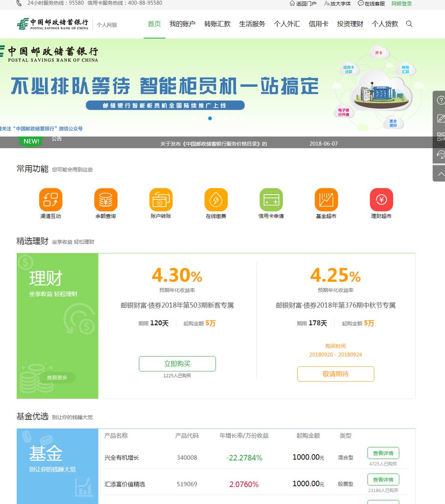This screenshot has width=445, height=504.
Task: Switch carousel to the first slide dot
Action: click(x=194, y=119)
